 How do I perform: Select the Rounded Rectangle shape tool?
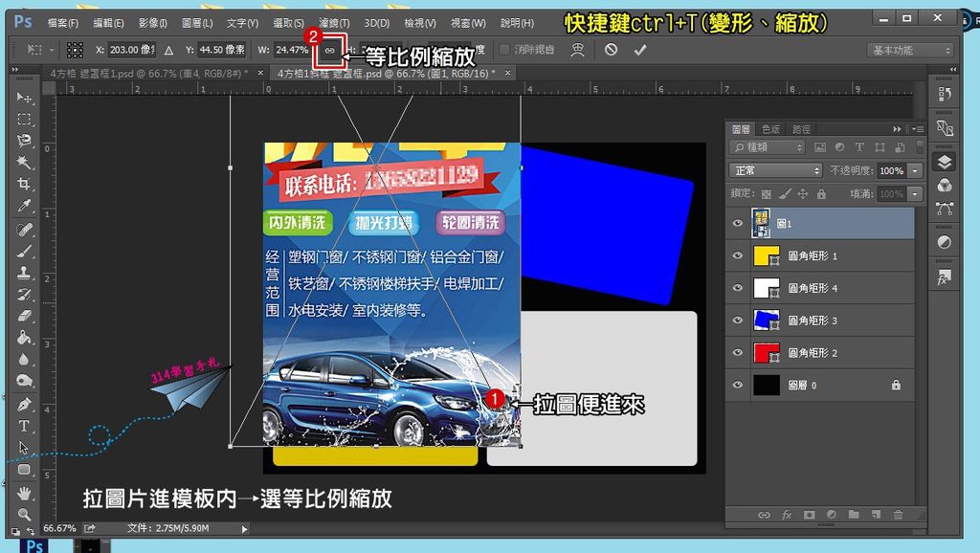(x=24, y=469)
